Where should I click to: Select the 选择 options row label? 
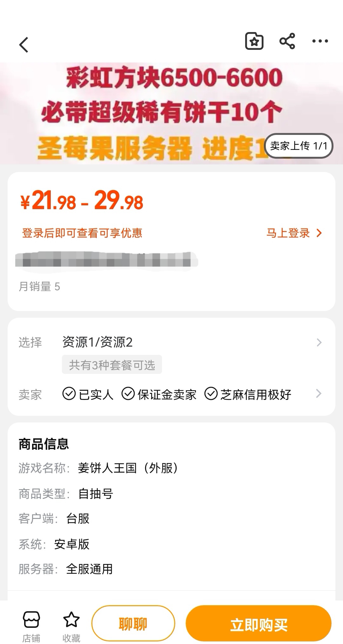coord(30,342)
